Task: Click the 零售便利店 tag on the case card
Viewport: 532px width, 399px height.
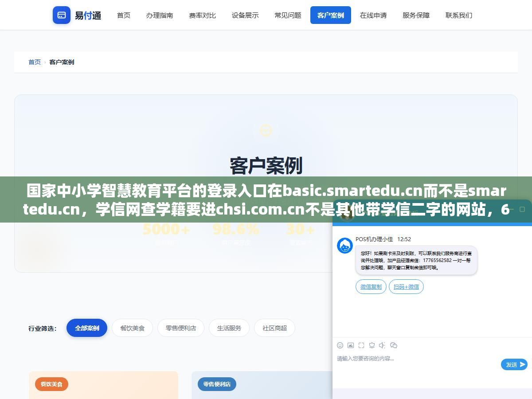Action: (217, 384)
